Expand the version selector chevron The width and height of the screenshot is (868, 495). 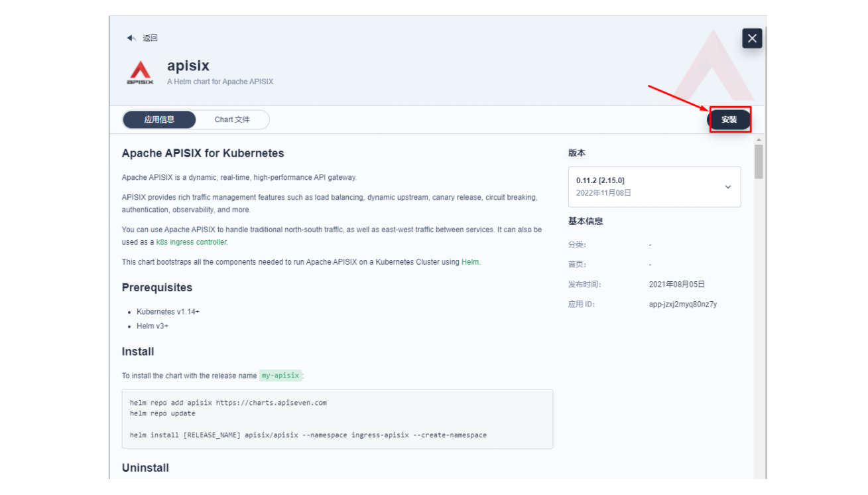tap(727, 187)
